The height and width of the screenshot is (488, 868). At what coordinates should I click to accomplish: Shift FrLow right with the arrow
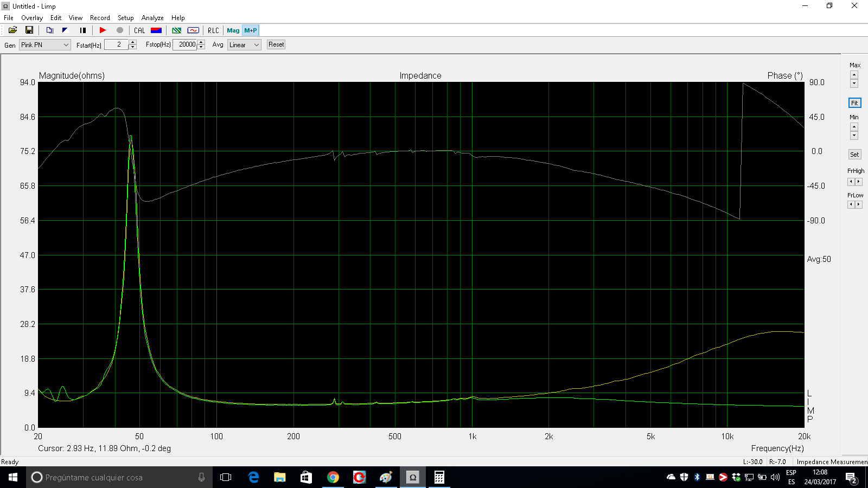pos(858,204)
